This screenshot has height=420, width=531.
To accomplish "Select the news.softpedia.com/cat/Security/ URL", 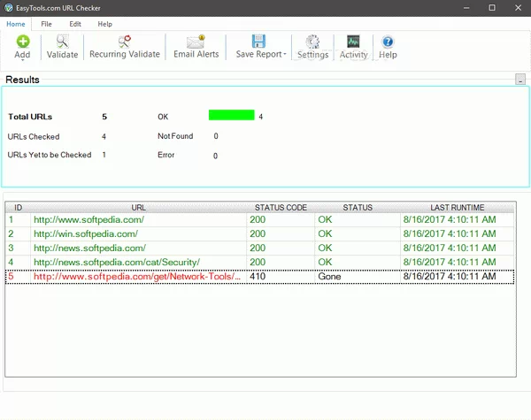I will click(117, 263).
